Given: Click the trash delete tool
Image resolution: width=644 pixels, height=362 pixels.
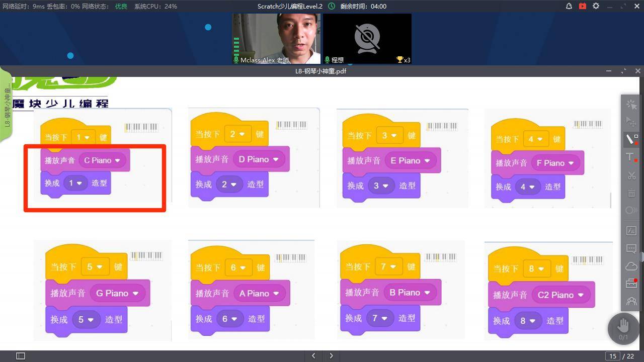Looking at the screenshot, I should pos(631,193).
